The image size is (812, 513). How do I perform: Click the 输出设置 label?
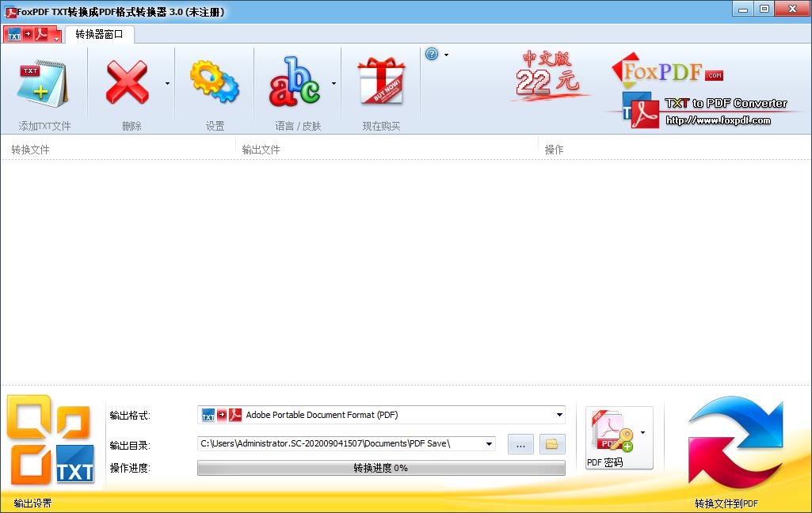coord(33,503)
